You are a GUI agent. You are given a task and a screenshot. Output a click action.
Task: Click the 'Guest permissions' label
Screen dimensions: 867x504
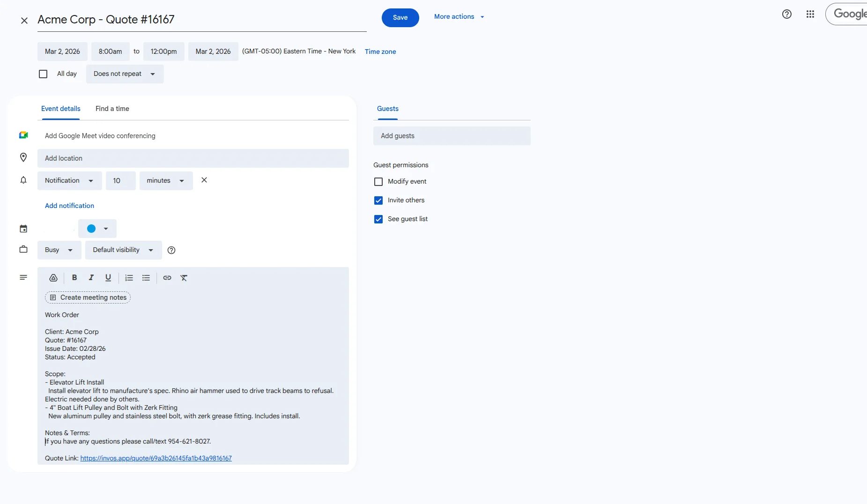coord(401,165)
